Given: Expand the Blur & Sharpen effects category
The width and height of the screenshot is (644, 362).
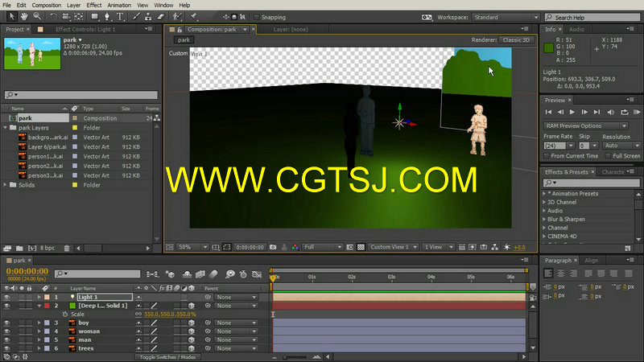Looking at the screenshot, I should click(545, 219).
